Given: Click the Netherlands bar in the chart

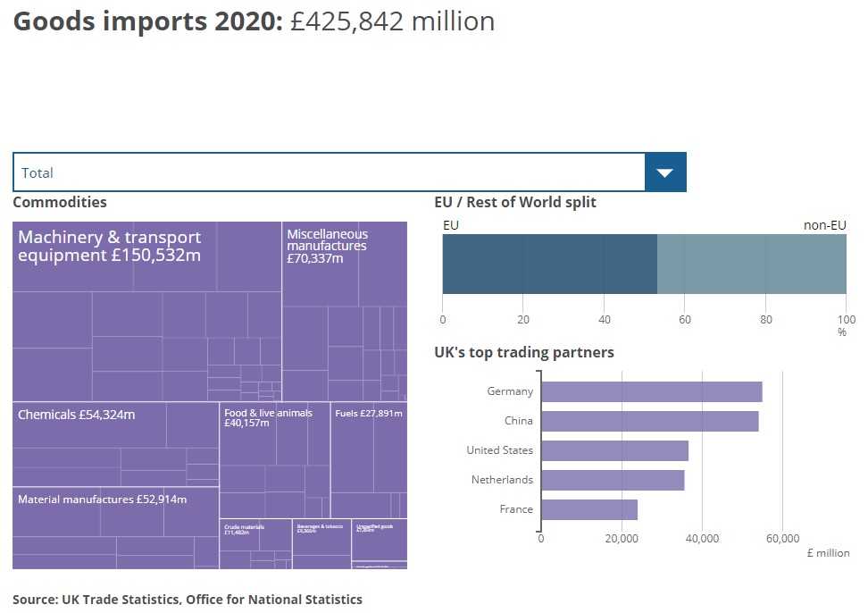Looking at the screenshot, I should [x=613, y=480].
